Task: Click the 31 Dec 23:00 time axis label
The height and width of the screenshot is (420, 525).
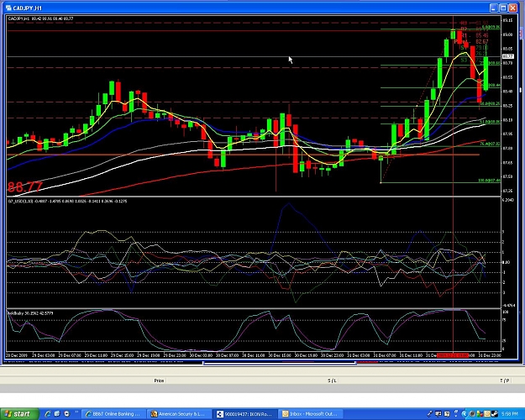Action: click(490, 355)
